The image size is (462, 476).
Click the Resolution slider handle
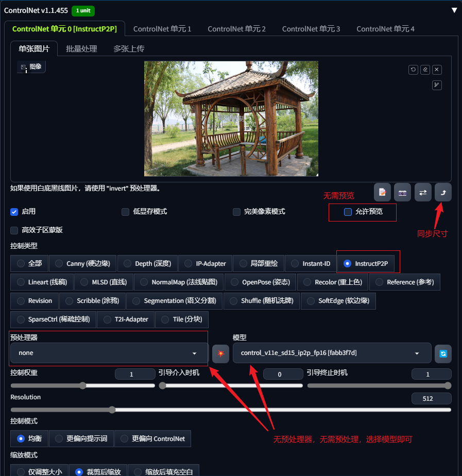pos(112,410)
